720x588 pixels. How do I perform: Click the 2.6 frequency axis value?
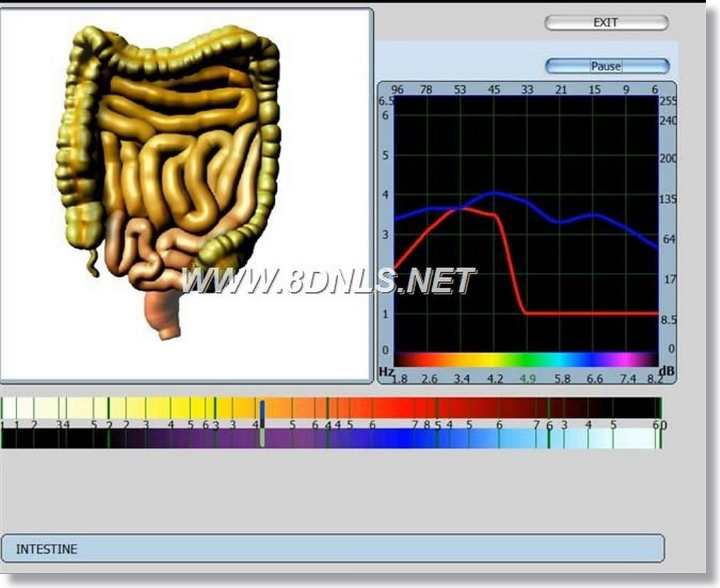click(429, 379)
